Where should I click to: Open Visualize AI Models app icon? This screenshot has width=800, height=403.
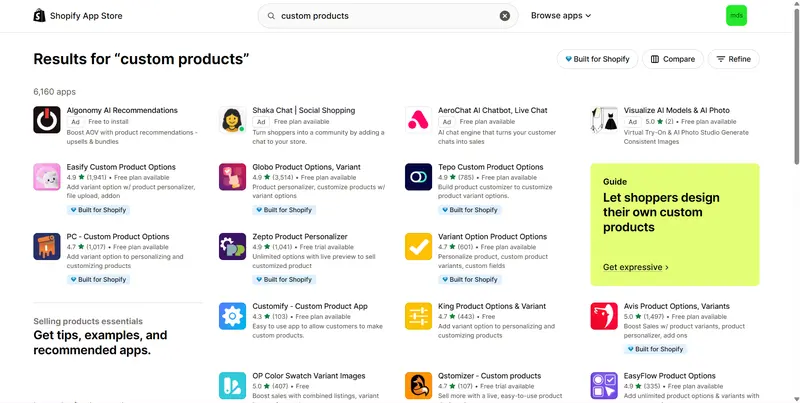pyautogui.click(x=604, y=120)
